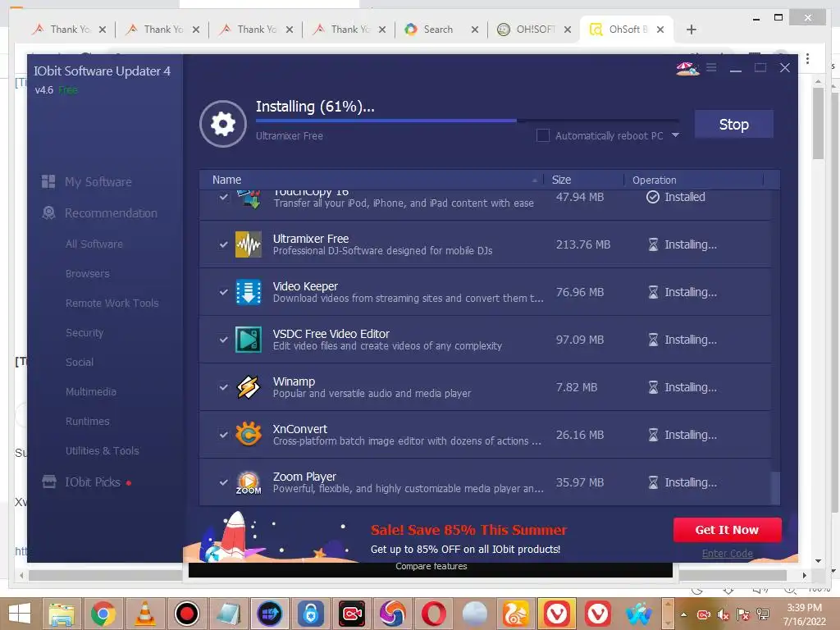The height and width of the screenshot is (630, 840).
Task: Uncheck the TouchCopy 16 row checkbox
Action: 223,197
